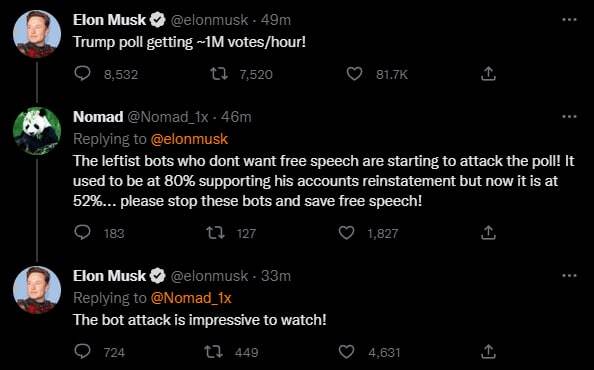Image resolution: width=594 pixels, height=370 pixels.
Task: Retweet the bot attack tweet
Action: click(x=214, y=352)
